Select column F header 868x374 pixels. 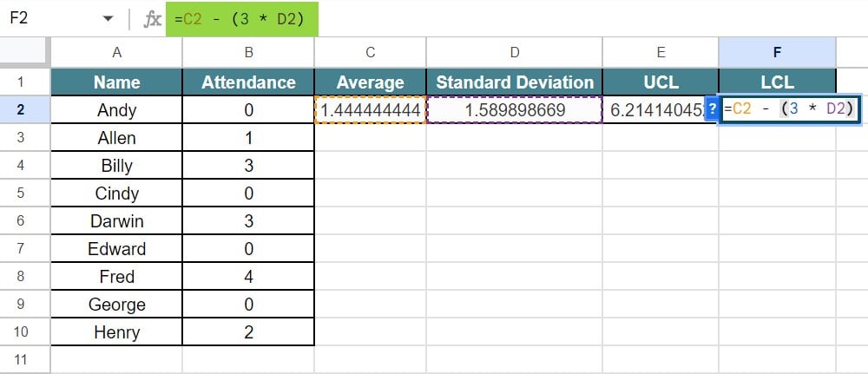pos(777,53)
